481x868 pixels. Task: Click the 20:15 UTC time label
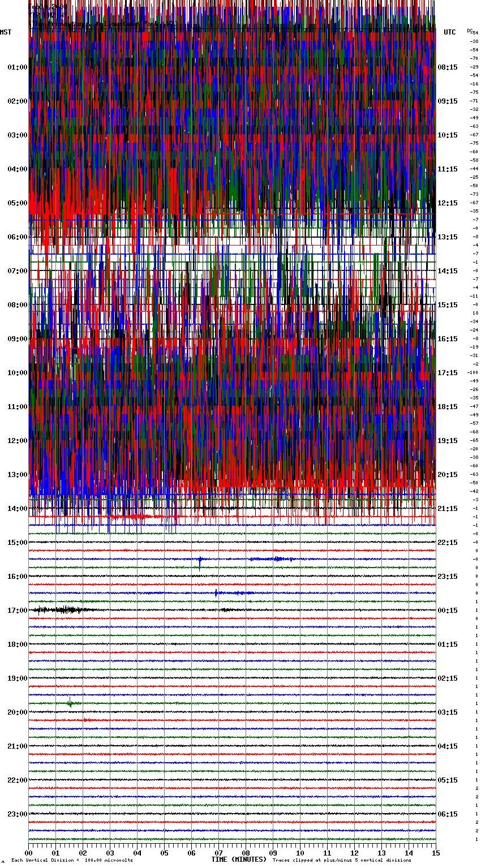[x=448, y=475]
